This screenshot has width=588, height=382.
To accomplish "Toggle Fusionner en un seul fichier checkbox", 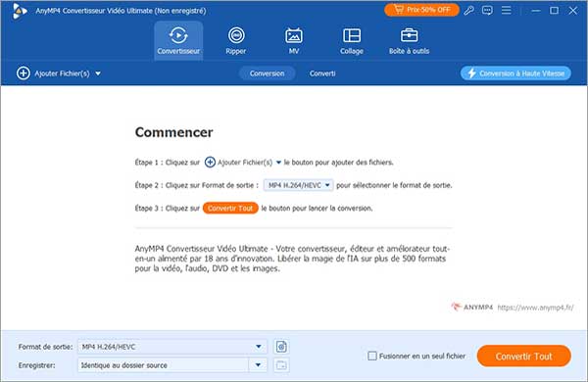I will click(372, 357).
